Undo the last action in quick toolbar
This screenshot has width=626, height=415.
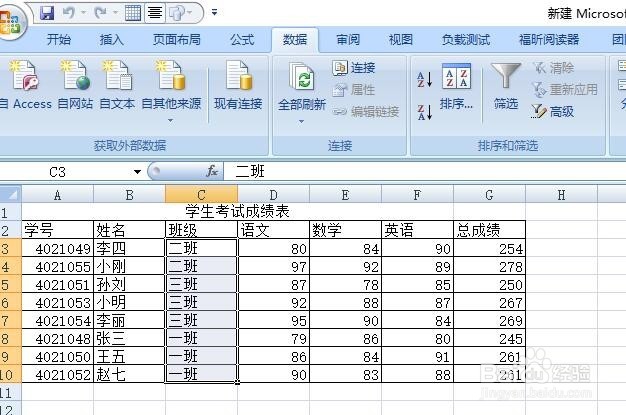coord(68,13)
